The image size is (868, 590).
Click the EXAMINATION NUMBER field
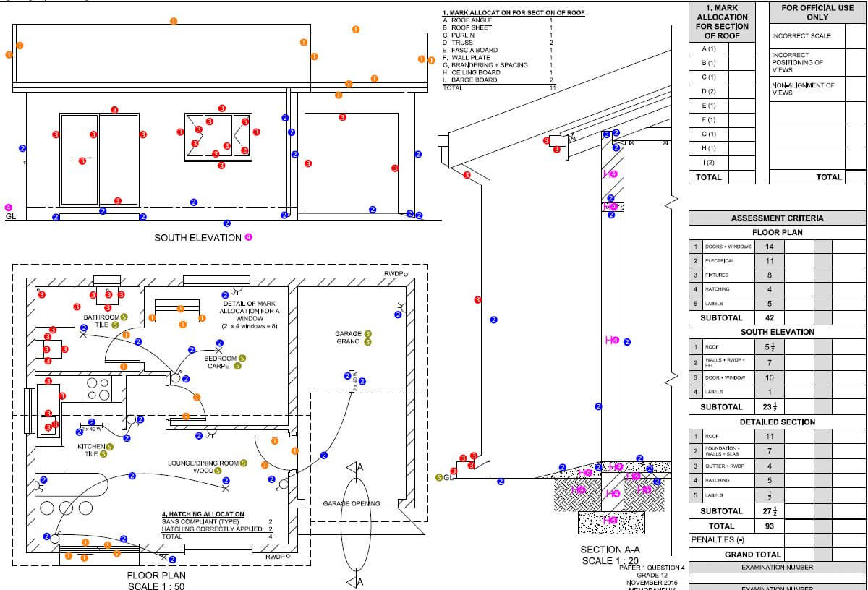[778, 568]
